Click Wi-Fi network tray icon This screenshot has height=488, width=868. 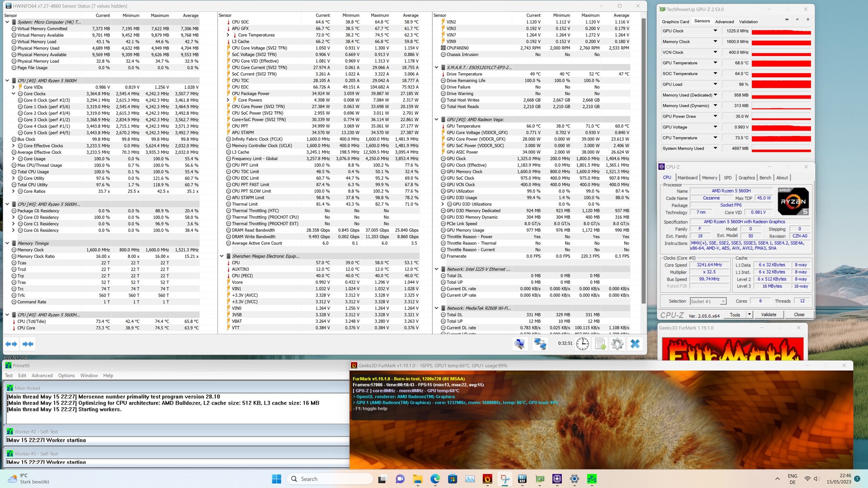pyautogui.click(x=807, y=479)
